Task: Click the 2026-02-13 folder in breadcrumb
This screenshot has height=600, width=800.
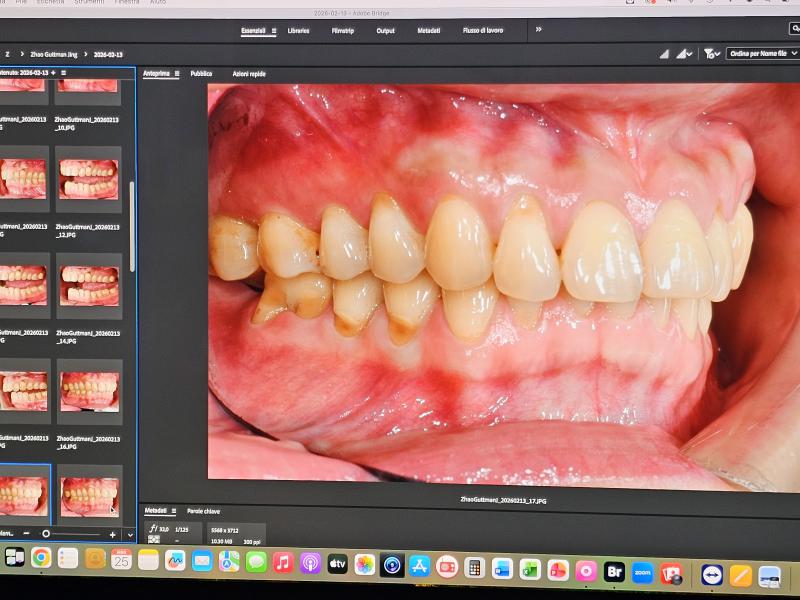Action: (x=108, y=54)
